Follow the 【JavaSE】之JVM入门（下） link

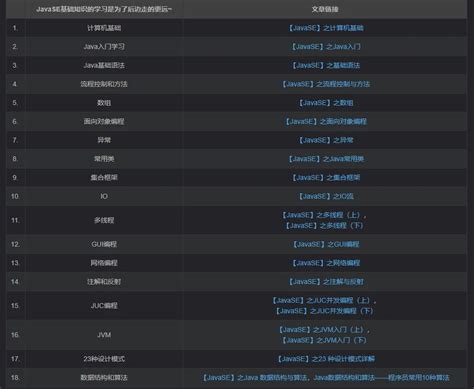(x=324, y=340)
